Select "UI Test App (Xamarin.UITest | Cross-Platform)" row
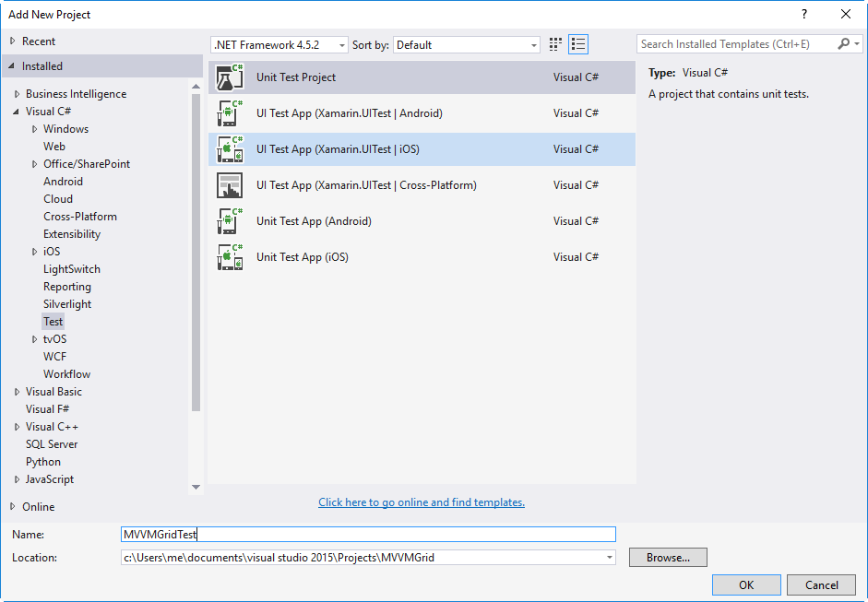Screen dimensions: 868x602 click(422, 185)
